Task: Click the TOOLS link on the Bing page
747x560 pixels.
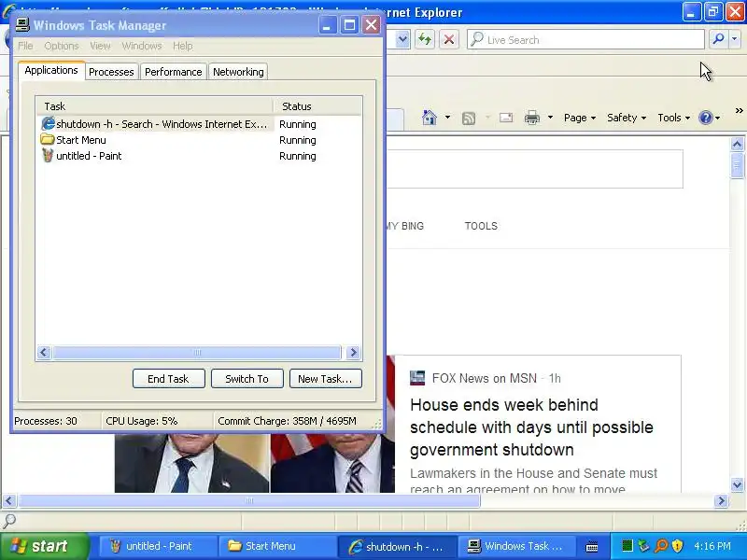Action: (481, 226)
